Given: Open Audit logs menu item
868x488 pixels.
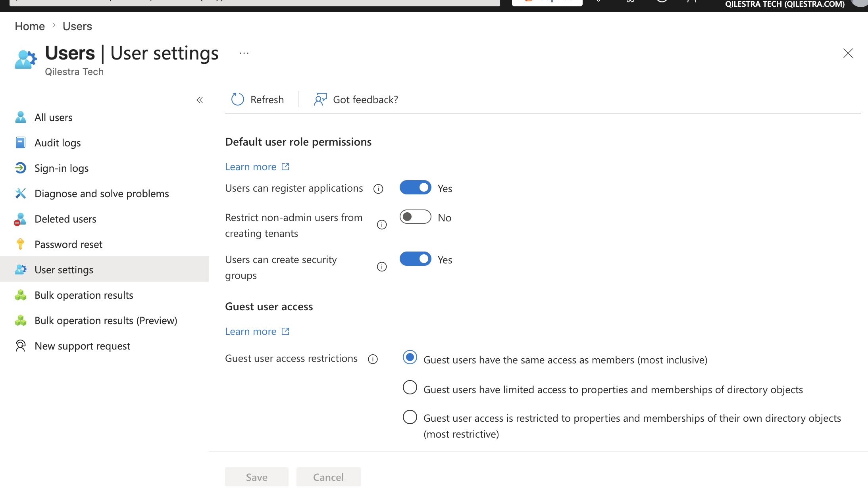Looking at the screenshot, I should [105, 143].
